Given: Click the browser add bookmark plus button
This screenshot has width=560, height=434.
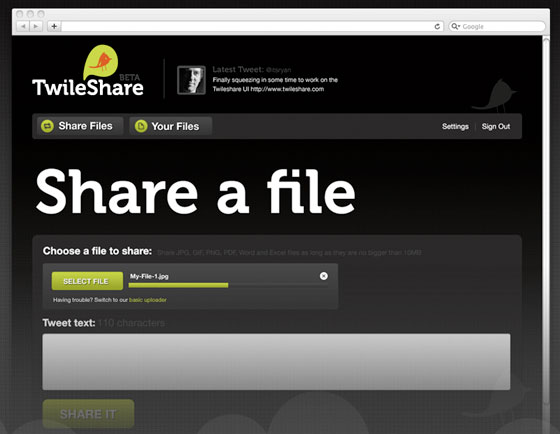Looking at the screenshot, I should point(54,26).
